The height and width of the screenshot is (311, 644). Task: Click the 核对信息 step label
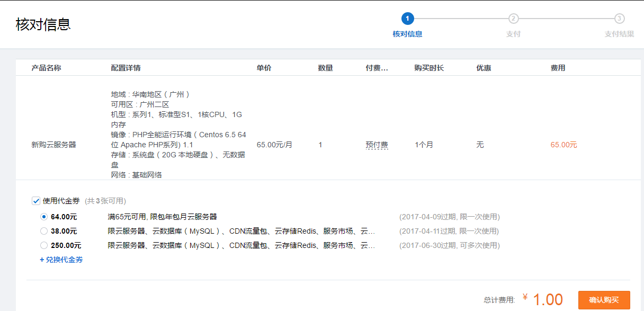coord(407,34)
